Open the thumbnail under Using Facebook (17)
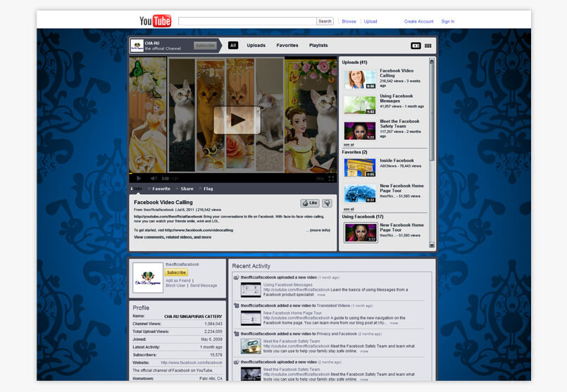The width and height of the screenshot is (567, 392). [x=361, y=233]
